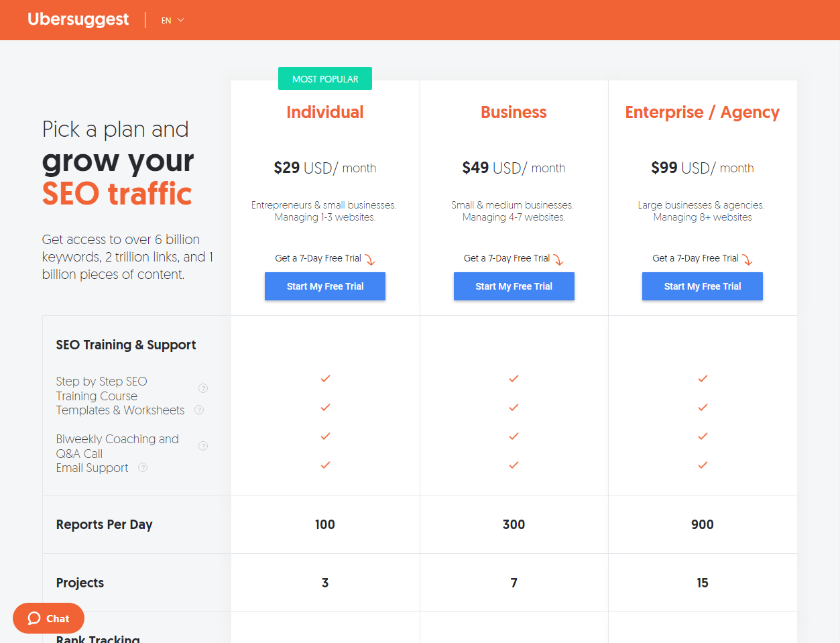This screenshot has width=840, height=643.
Task: Click the 'SEO traffic' headline text
Action: point(117,194)
